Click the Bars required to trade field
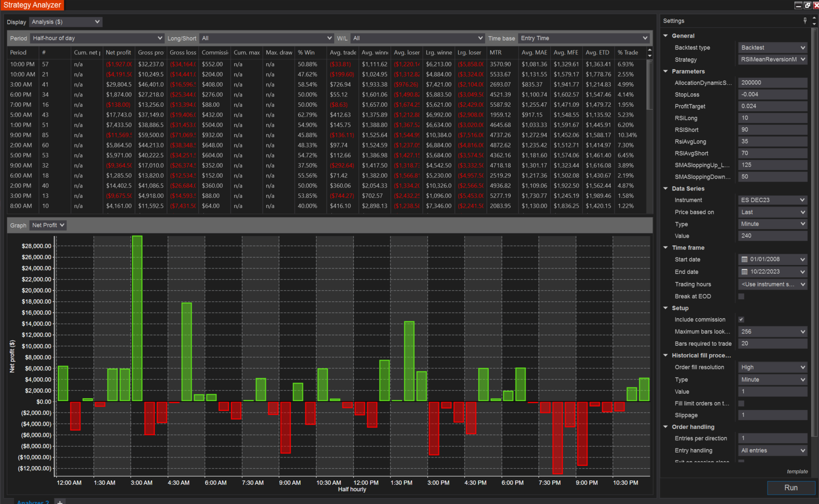Image resolution: width=819 pixels, height=504 pixels. [773, 343]
